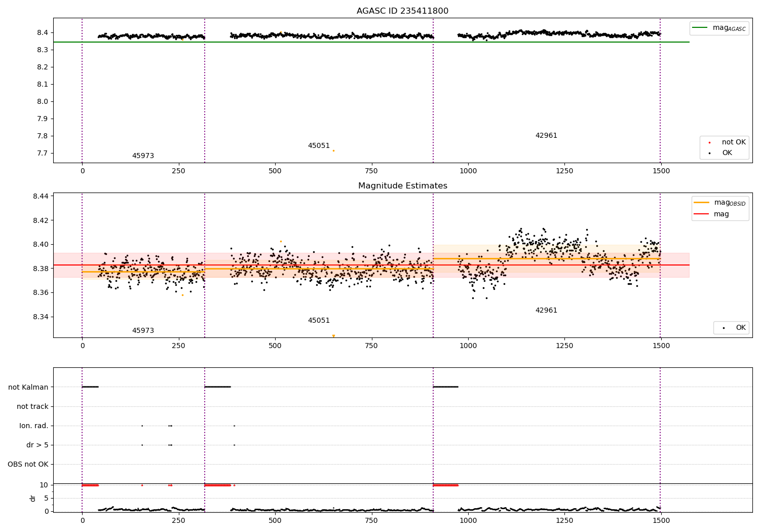The width and height of the screenshot is (760, 532).
Task: Click obsid label 45973 in top plot
Action: (x=143, y=156)
